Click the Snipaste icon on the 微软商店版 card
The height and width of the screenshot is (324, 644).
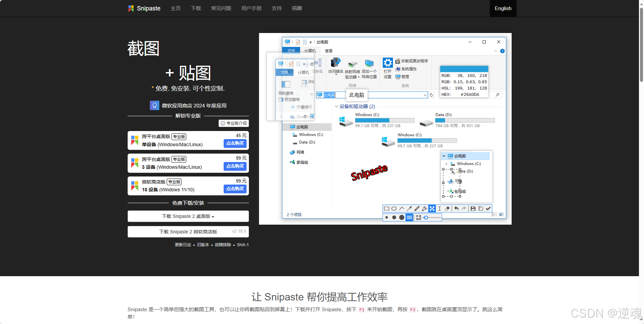(135, 186)
